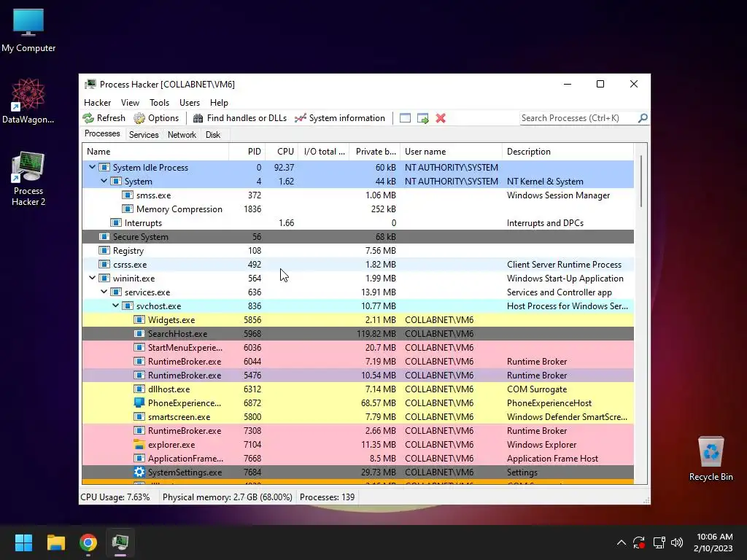Open the Recycle Bin desktop icon
Viewport: 747px width, 560px height.
(x=711, y=459)
